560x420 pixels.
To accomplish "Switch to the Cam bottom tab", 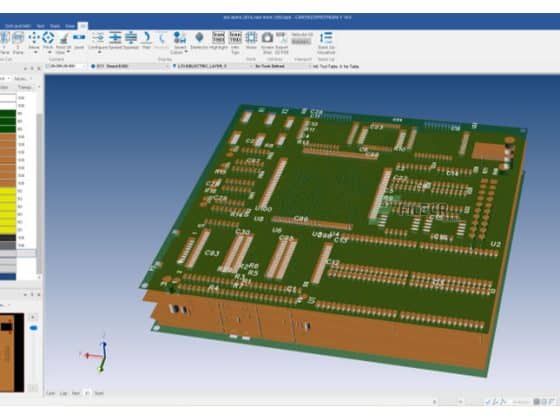I will (50, 393).
